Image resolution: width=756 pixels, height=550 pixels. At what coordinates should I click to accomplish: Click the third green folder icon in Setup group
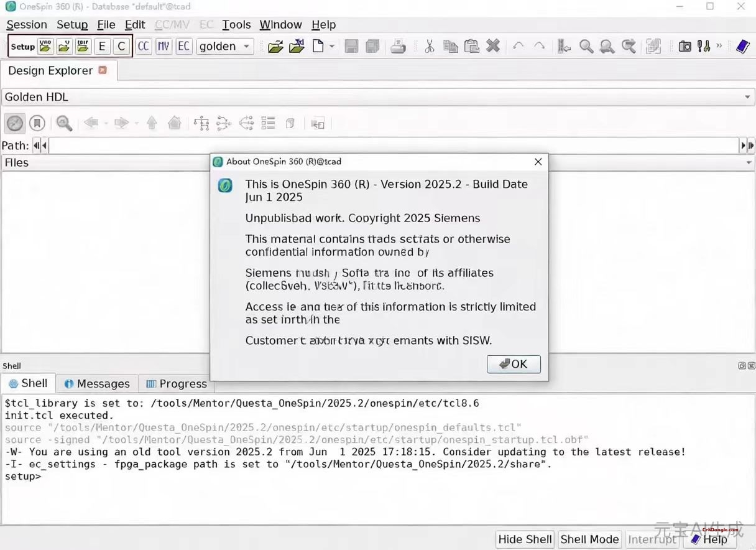pos(83,46)
